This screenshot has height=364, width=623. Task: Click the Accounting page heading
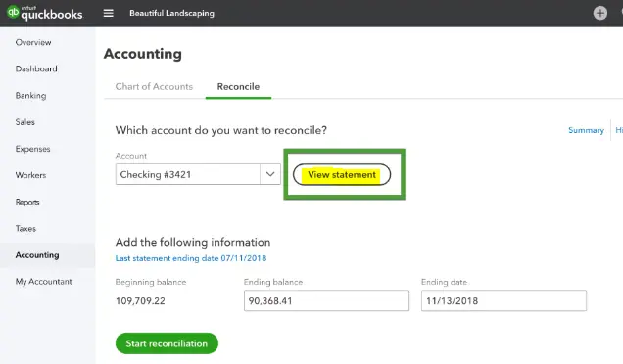click(143, 54)
